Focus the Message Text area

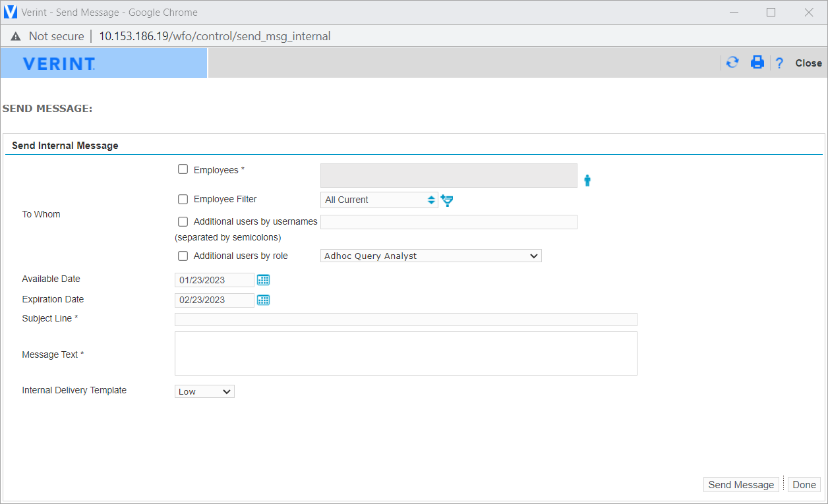[405, 353]
